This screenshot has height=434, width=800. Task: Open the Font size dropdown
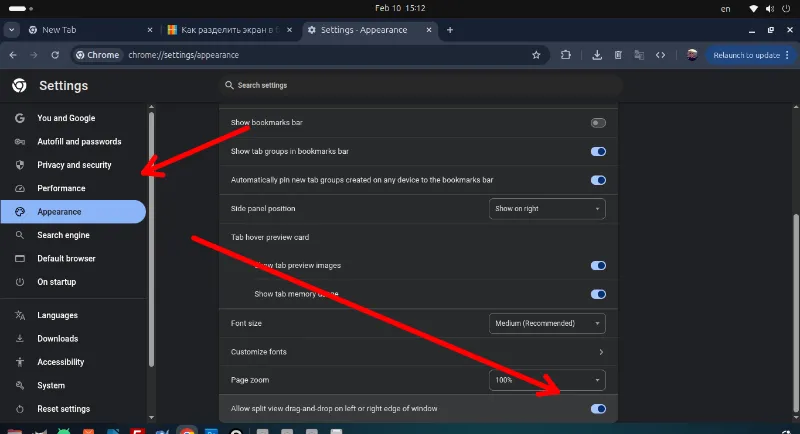(548, 323)
